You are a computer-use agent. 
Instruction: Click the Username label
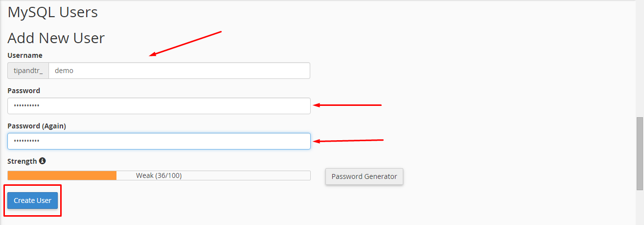[x=25, y=55]
